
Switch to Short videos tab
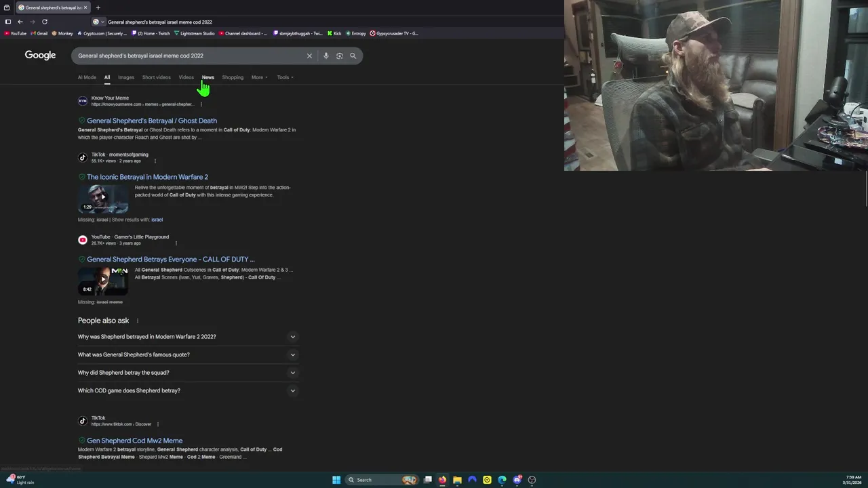tap(157, 77)
